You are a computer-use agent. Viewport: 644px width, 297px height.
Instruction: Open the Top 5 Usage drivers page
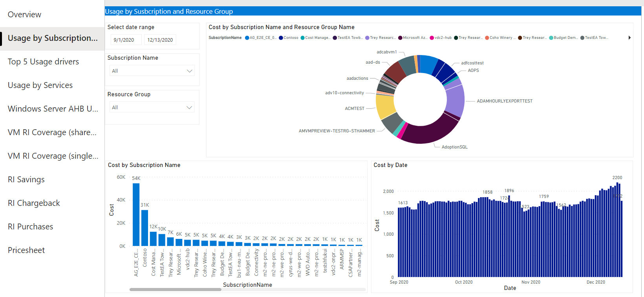(43, 62)
